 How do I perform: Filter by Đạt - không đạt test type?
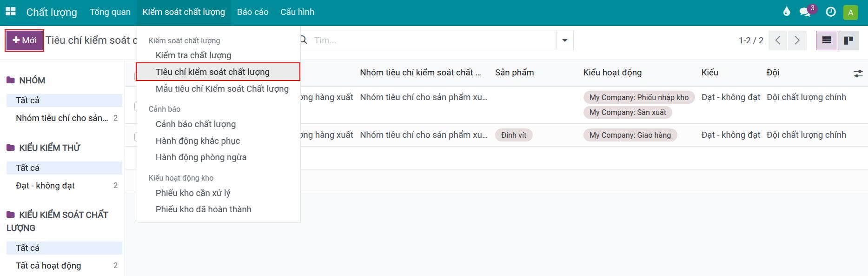click(64, 186)
